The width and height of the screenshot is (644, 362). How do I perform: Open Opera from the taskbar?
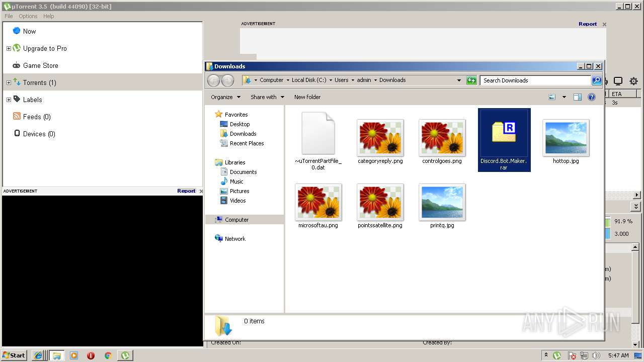[x=91, y=355]
